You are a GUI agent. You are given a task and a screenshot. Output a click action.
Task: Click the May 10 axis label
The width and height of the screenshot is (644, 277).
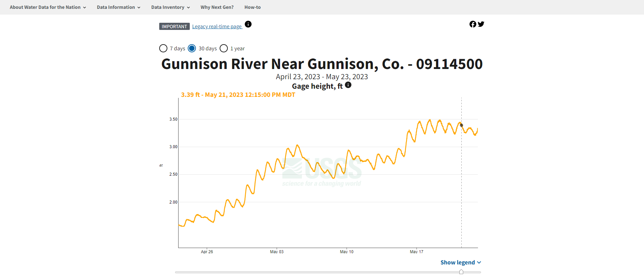pos(347,252)
